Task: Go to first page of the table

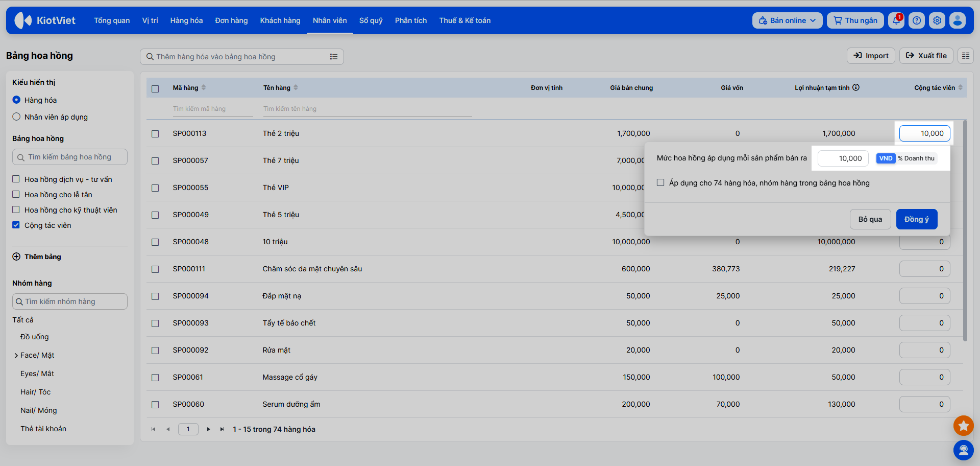Action: (153, 429)
